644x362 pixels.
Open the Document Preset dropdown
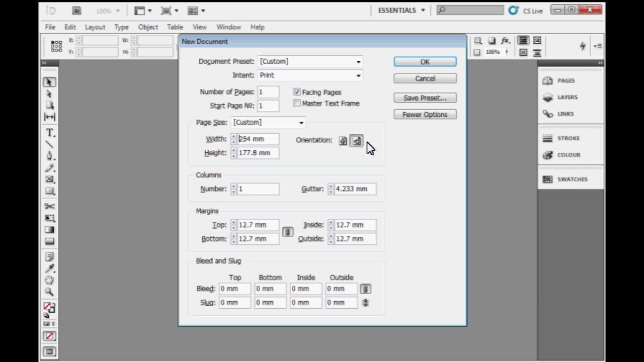pyautogui.click(x=310, y=61)
